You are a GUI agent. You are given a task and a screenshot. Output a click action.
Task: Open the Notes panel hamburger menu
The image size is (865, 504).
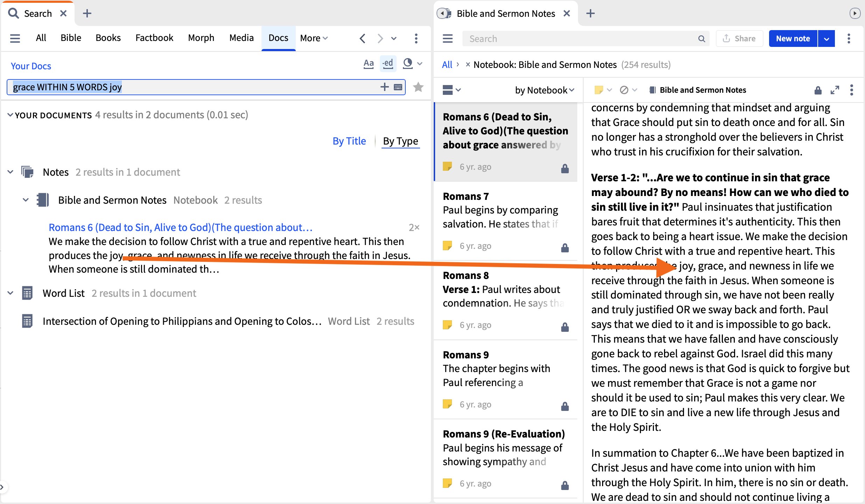[448, 38]
